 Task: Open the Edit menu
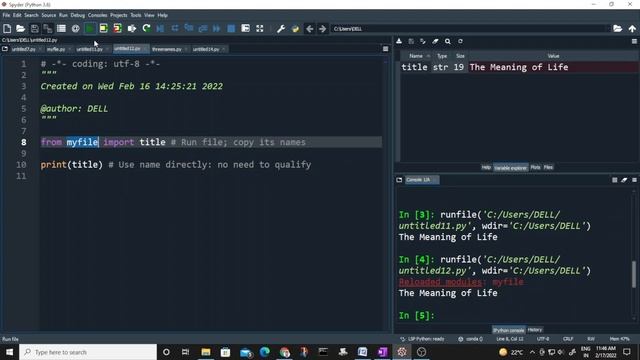17,15
